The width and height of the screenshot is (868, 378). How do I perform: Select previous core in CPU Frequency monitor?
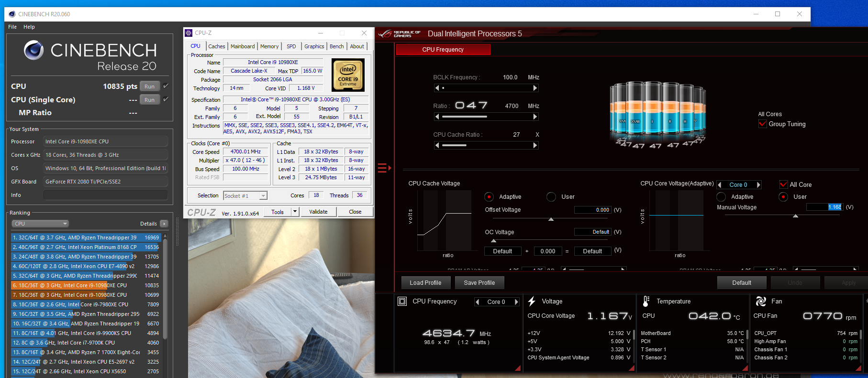pos(477,302)
